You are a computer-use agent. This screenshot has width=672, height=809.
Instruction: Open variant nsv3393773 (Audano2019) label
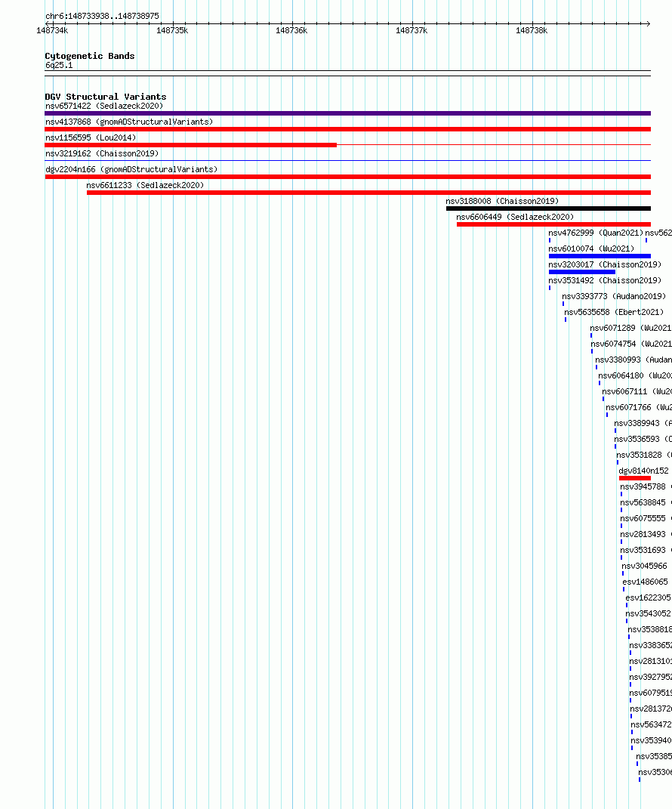coord(614,296)
